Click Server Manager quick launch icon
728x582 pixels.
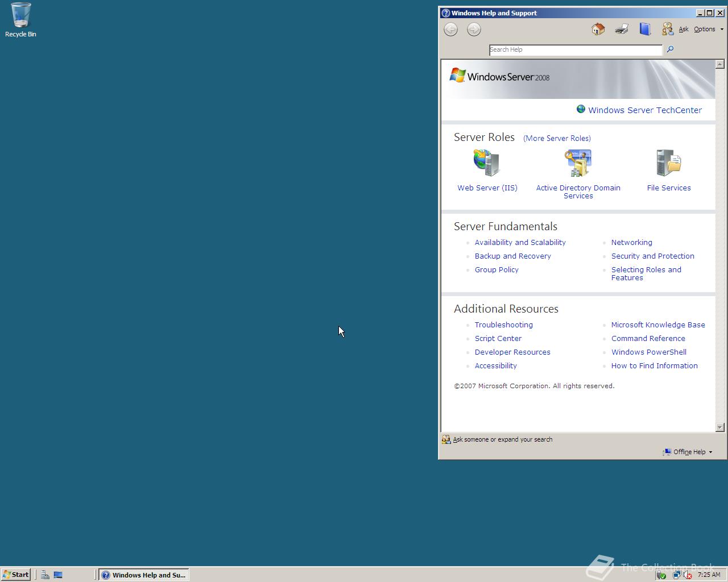pyautogui.click(x=45, y=575)
